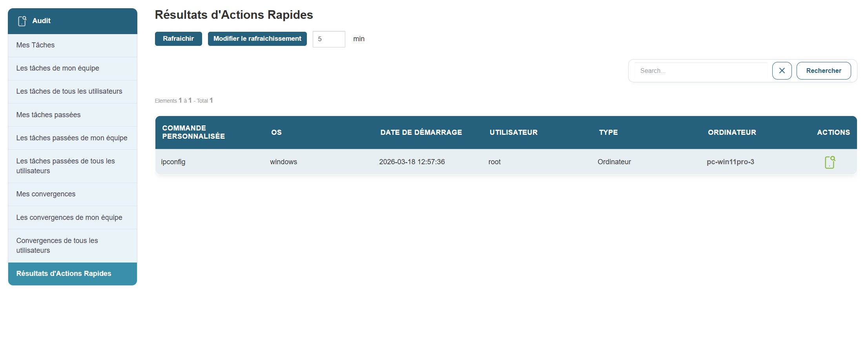868x339 pixels.
Task: Select Convergences de tous les utilisateurs
Action: (57, 246)
